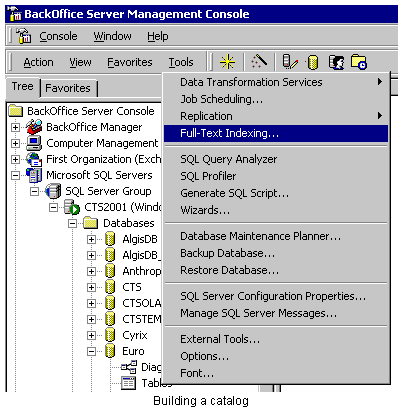Choose Backup Database

point(276,253)
